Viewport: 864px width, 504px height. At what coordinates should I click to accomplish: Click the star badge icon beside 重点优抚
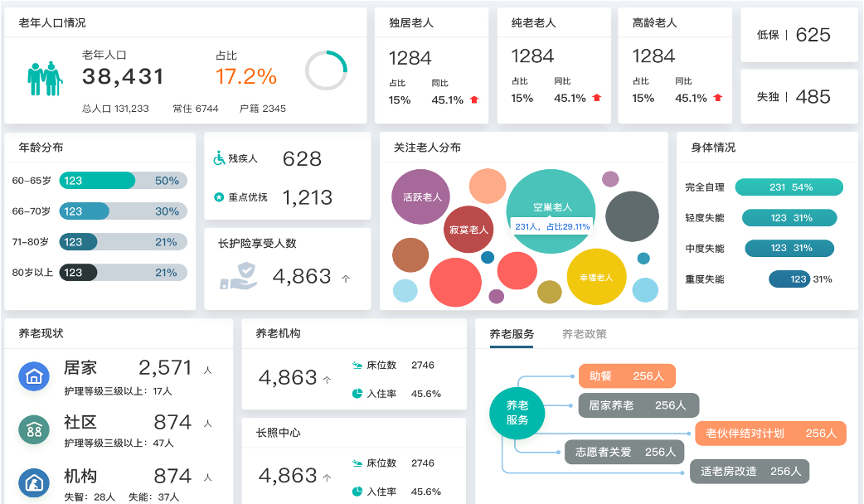pyautogui.click(x=220, y=197)
